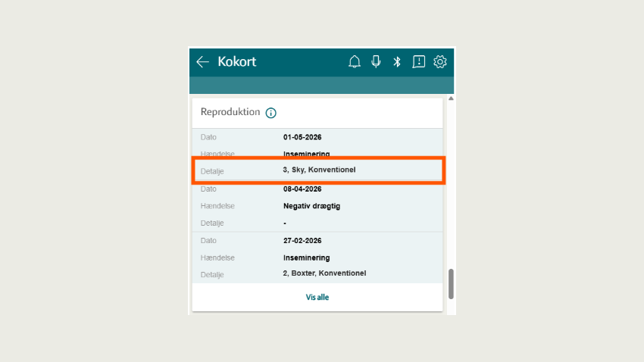Activate the microphone icon

[376, 61]
